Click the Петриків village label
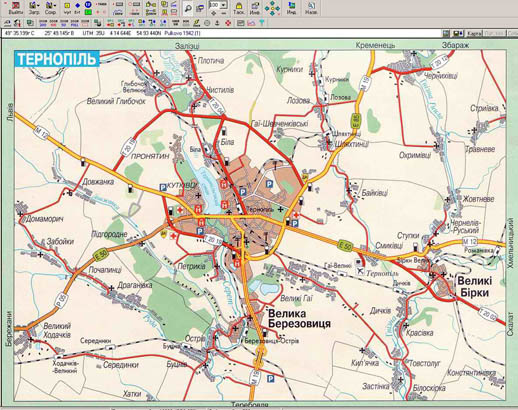The width and height of the screenshot is (518, 410). [191, 266]
